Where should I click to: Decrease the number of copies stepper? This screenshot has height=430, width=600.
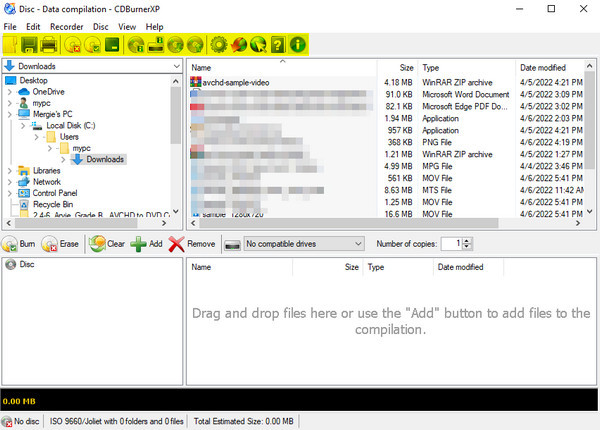coord(467,247)
